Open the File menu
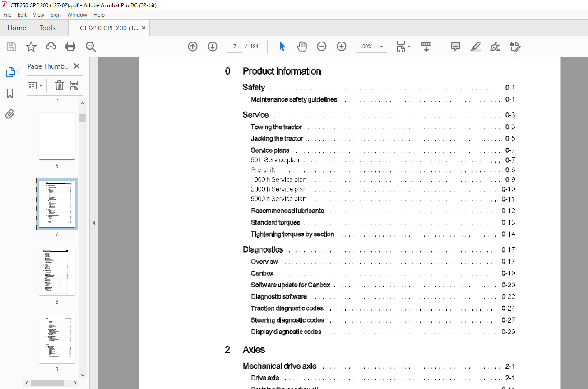Screen dimensions: 588x389 [x=7, y=15]
